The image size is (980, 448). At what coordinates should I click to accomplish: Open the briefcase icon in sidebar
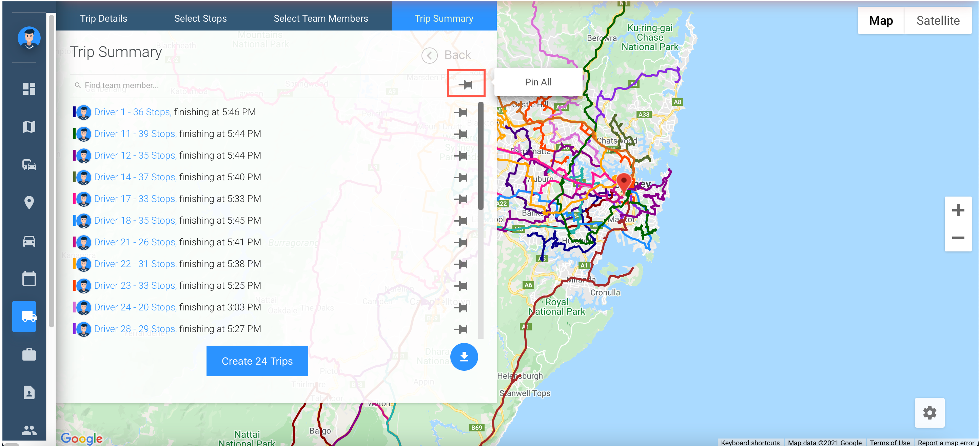click(x=29, y=354)
